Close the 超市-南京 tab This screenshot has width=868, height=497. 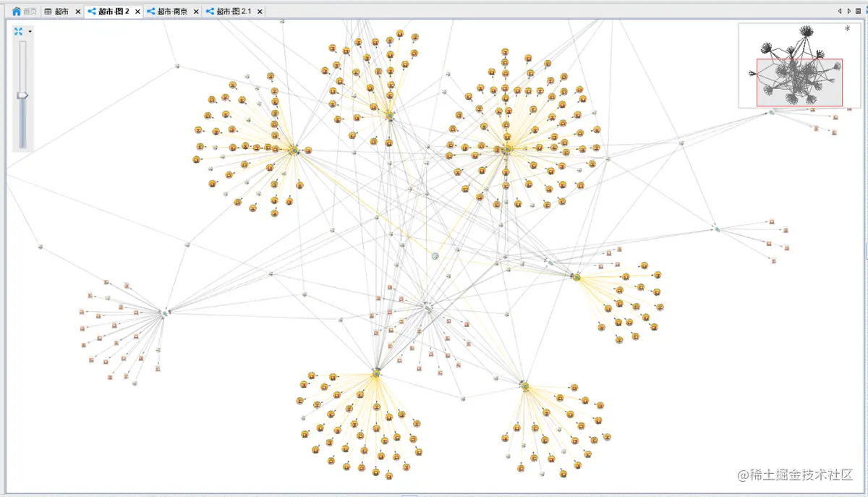coord(196,12)
